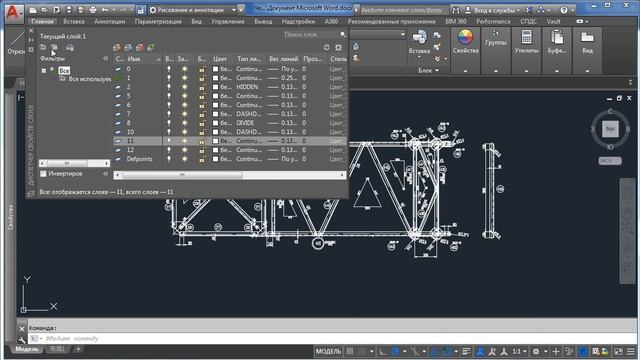Open the Управление ribbon tab
The image size is (640, 360).
[x=228, y=21]
